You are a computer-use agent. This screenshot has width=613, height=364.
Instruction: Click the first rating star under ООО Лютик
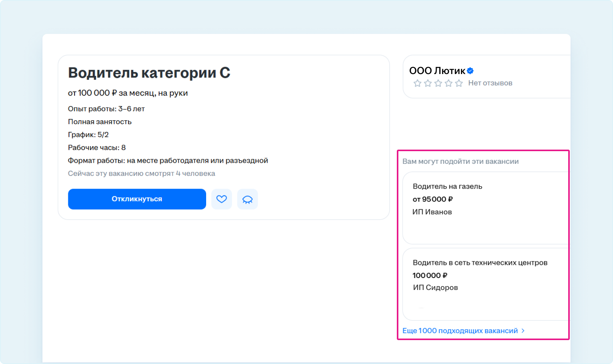(x=417, y=83)
